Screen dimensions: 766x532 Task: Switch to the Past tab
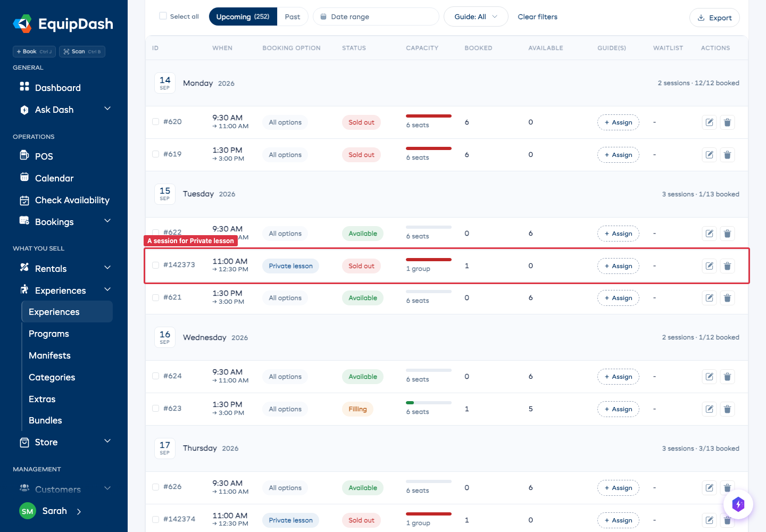[293, 17]
